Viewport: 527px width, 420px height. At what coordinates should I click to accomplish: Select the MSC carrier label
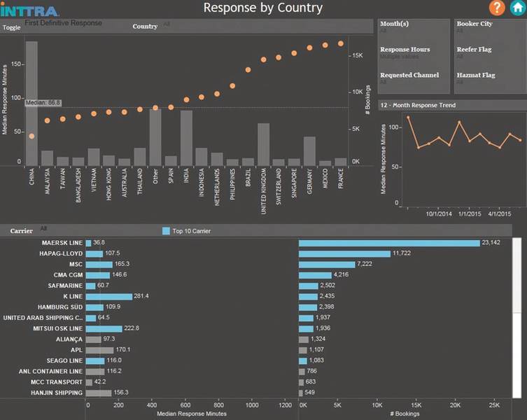pyautogui.click(x=76, y=265)
